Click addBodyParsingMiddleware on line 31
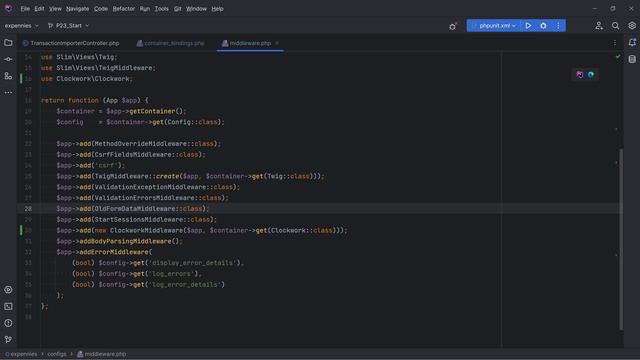This screenshot has height=360, width=640. [125, 242]
